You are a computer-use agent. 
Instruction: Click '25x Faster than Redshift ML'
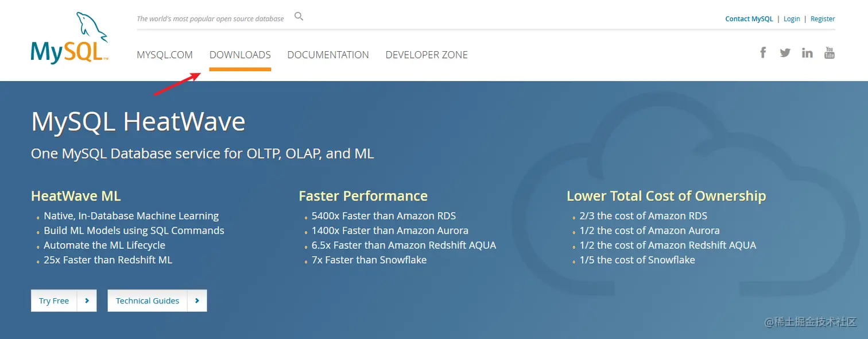pyautogui.click(x=108, y=260)
